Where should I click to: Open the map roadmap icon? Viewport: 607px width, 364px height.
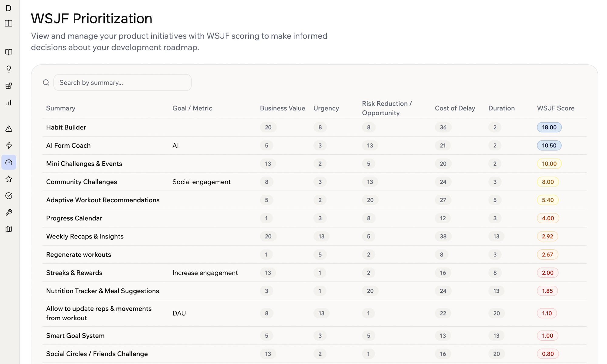pos(9,229)
